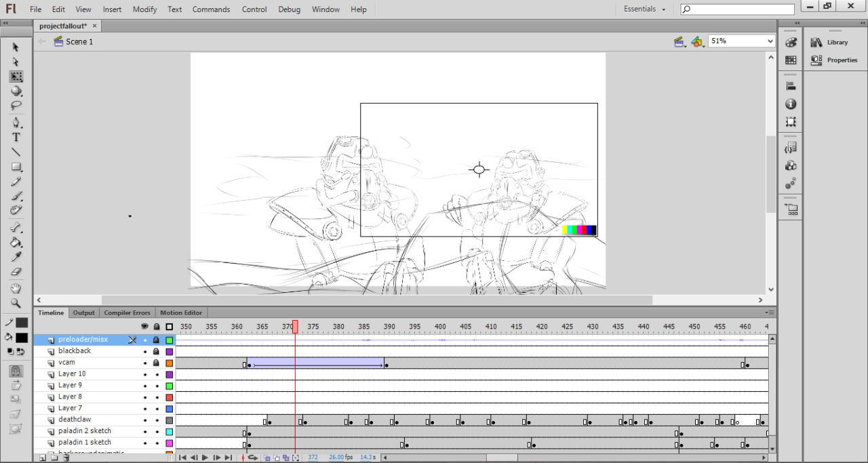Image resolution: width=868 pixels, height=463 pixels.
Task: Open the zoom level 51% dropdown
Action: coord(770,41)
